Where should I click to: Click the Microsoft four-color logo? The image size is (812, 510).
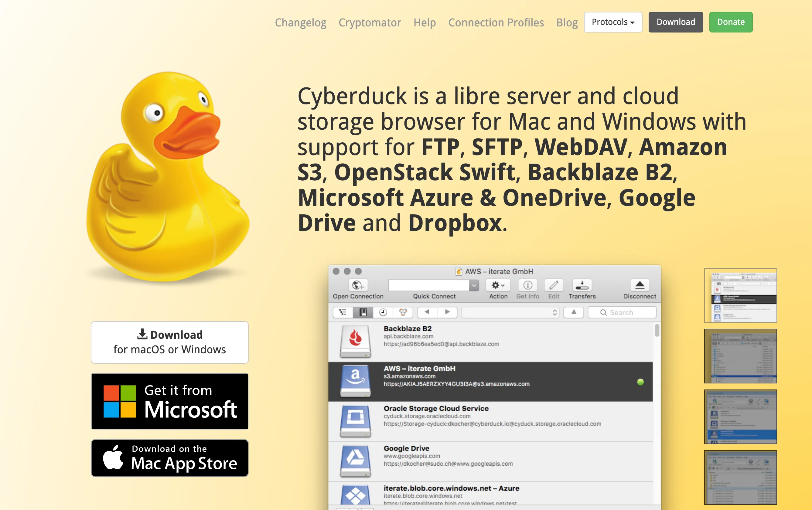tap(119, 401)
